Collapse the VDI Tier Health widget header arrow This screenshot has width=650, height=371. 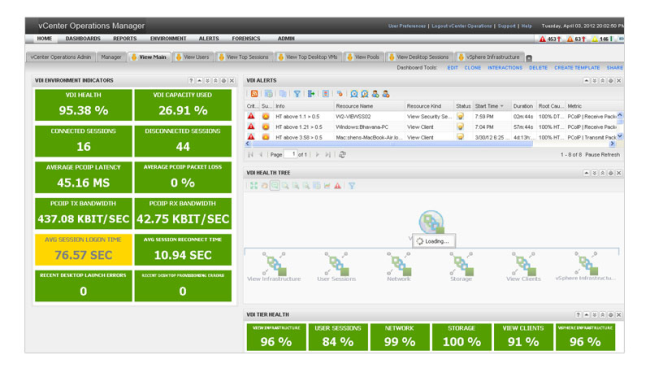tap(586, 315)
